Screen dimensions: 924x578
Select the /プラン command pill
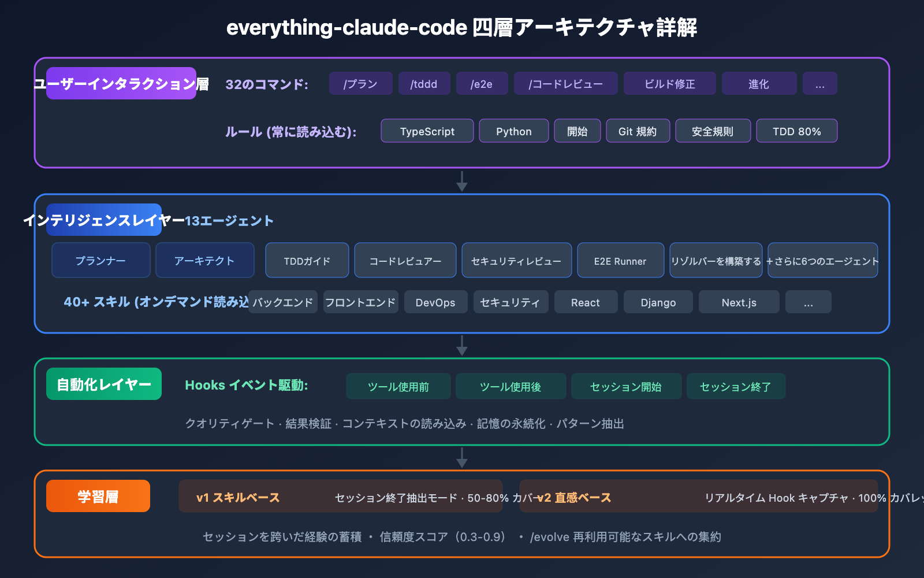pos(360,83)
